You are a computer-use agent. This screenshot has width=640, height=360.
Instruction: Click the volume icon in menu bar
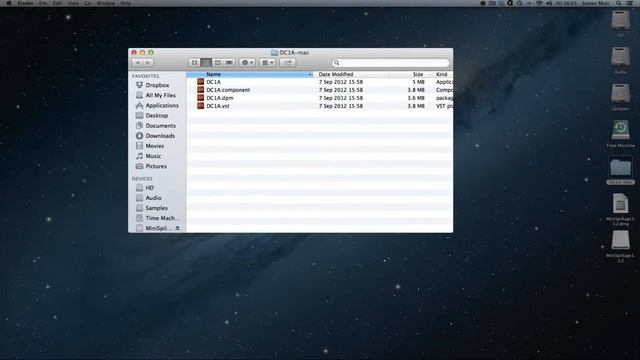tap(549, 3)
